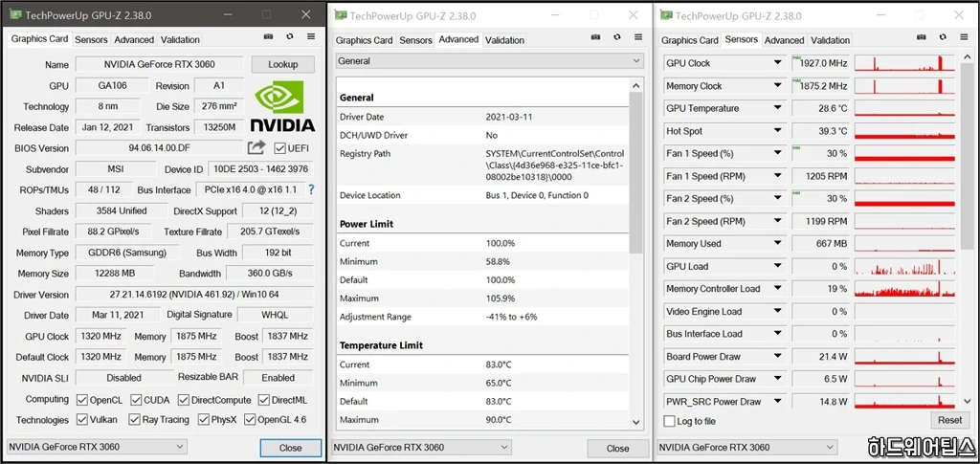Open GPU Clock sensor dropdown arrow

pyautogui.click(x=777, y=63)
